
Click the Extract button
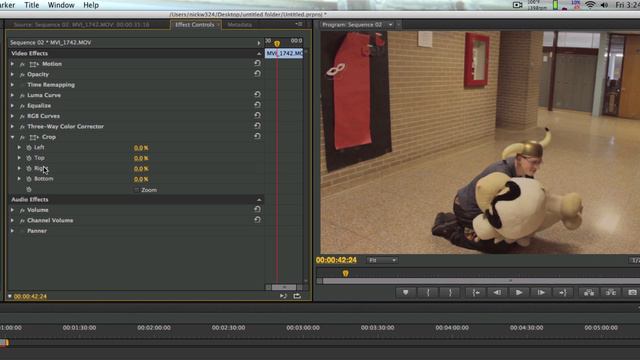coord(611,293)
